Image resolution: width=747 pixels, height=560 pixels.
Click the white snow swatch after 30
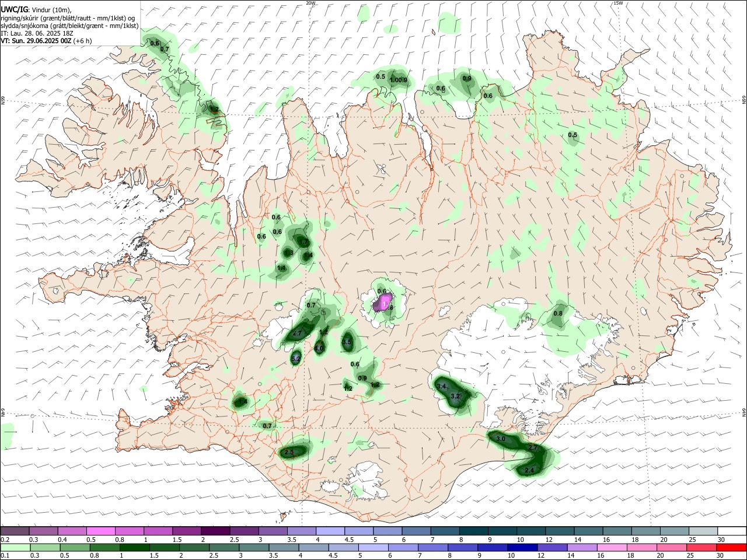point(731,531)
